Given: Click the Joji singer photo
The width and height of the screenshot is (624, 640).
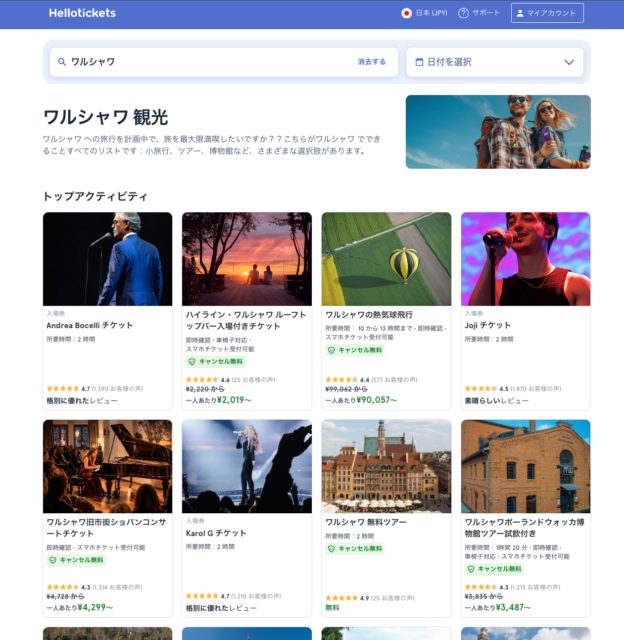Looking at the screenshot, I should pos(526,259).
